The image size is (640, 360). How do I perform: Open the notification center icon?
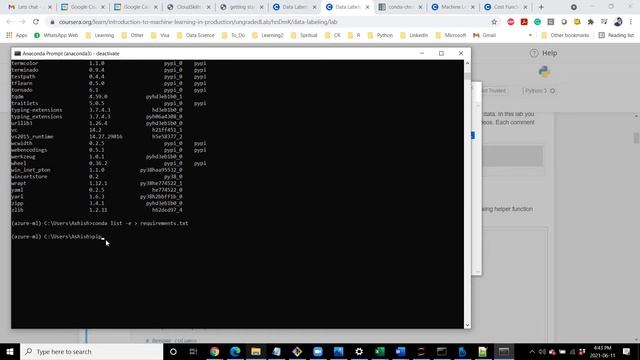tap(627, 351)
